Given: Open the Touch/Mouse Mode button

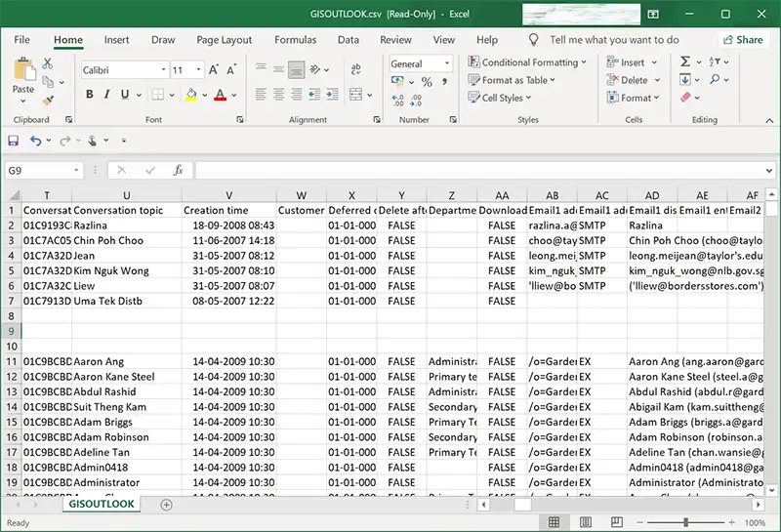Looking at the screenshot, I should pyautogui.click(x=92, y=141).
